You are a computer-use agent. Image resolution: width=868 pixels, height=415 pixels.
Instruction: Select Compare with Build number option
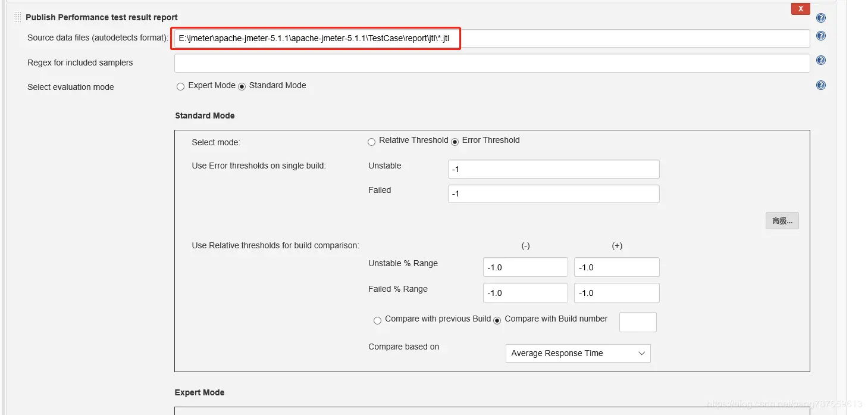click(497, 321)
